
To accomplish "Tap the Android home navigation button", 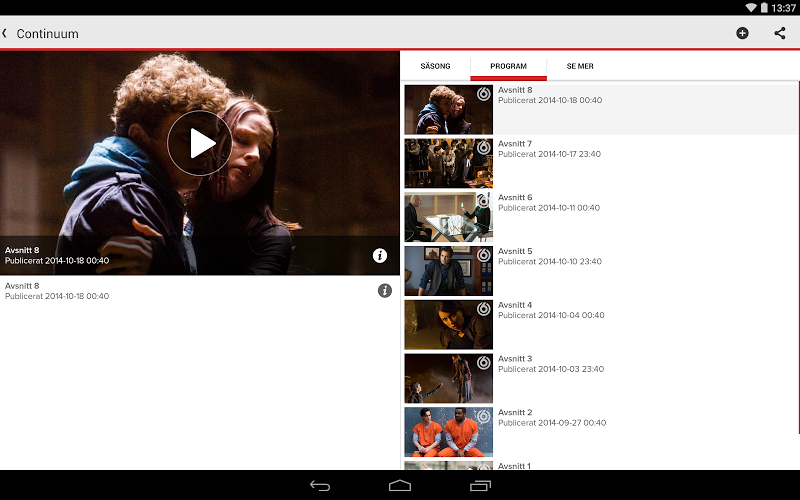I will [x=400, y=486].
